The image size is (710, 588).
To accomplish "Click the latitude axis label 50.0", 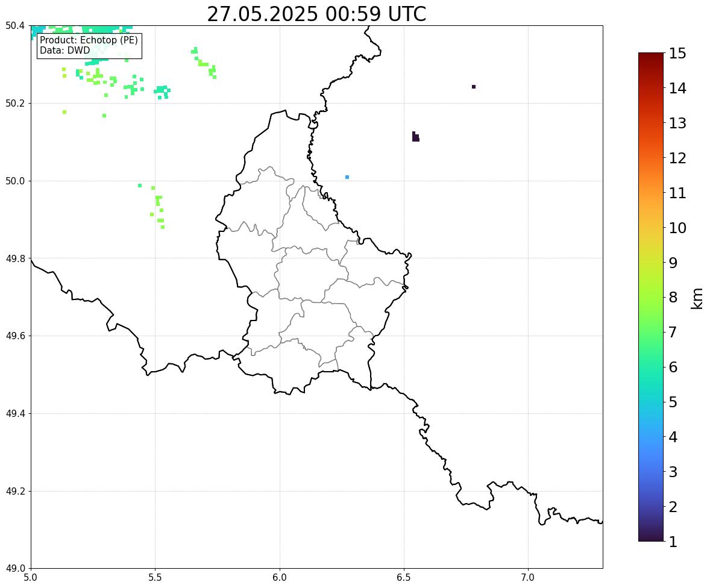I will (x=16, y=181).
